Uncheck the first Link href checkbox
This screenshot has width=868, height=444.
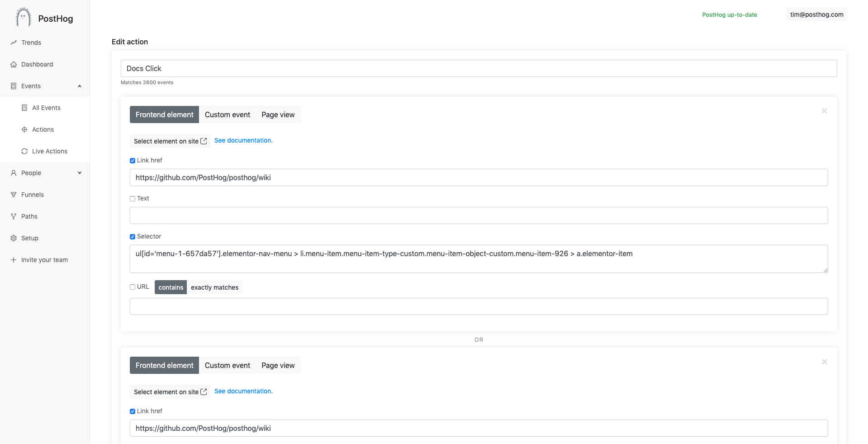pyautogui.click(x=133, y=161)
